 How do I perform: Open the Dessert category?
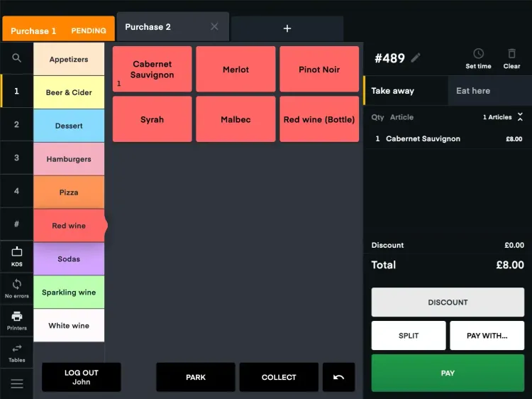(x=69, y=126)
